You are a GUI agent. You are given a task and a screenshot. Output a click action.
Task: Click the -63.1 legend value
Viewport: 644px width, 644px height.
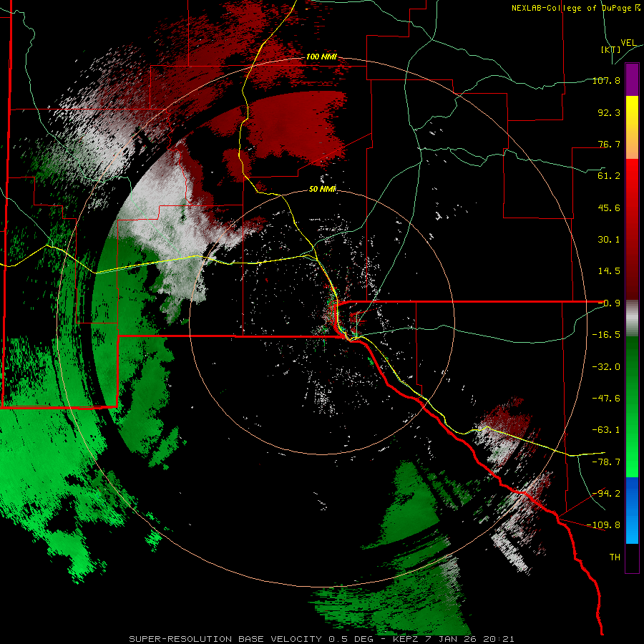[x=606, y=429]
